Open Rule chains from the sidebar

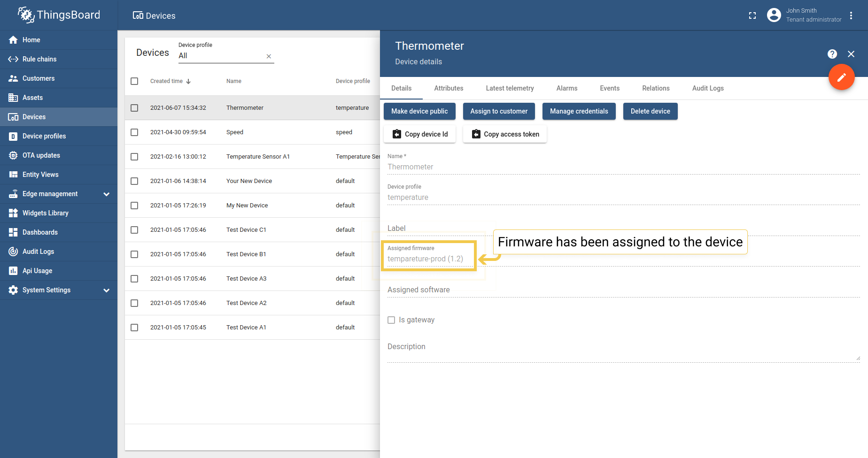[x=39, y=59]
